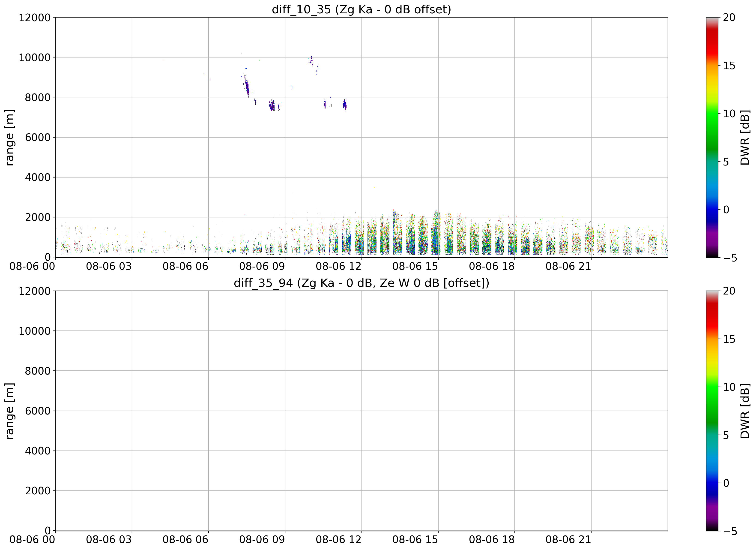Click the "08-06 15" time tick under the diff_35_94 plot
Screen dimensions: 756x550
(415, 540)
